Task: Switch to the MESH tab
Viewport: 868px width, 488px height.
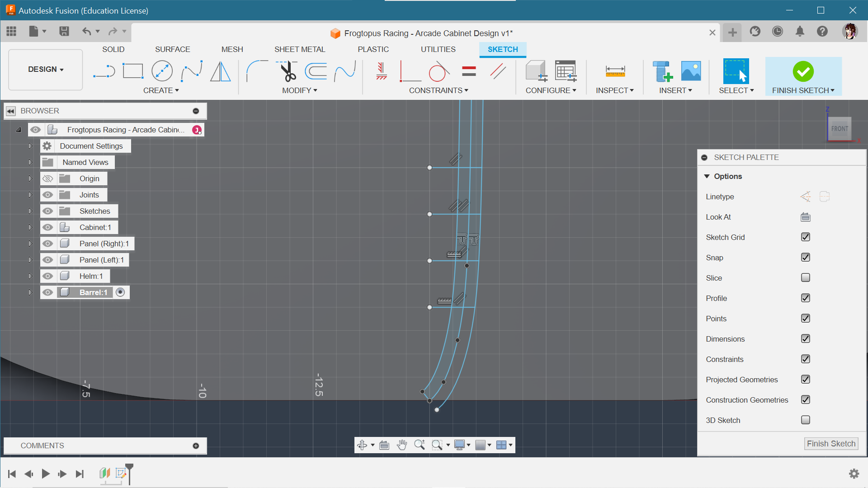Action: (232, 49)
